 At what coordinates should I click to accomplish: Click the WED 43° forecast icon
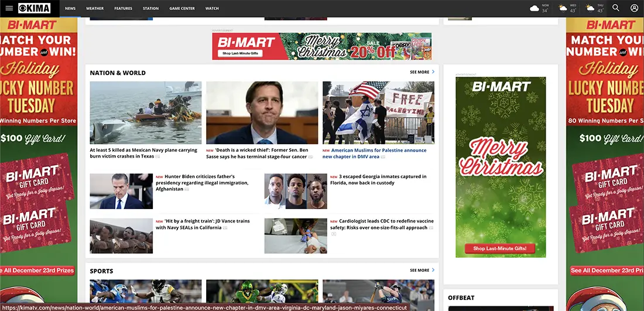[x=562, y=8]
